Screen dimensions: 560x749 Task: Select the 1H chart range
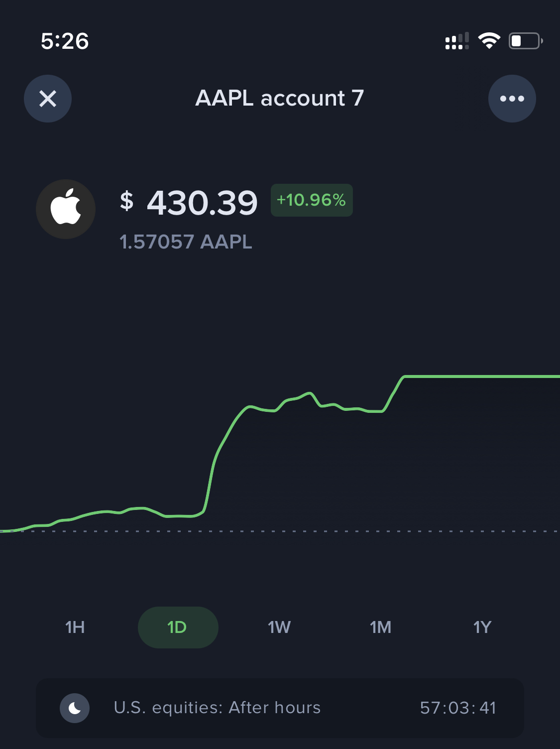click(x=75, y=627)
